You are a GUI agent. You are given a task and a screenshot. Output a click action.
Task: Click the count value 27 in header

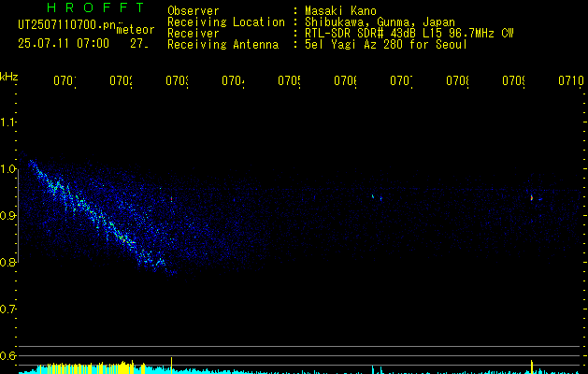click(x=139, y=44)
